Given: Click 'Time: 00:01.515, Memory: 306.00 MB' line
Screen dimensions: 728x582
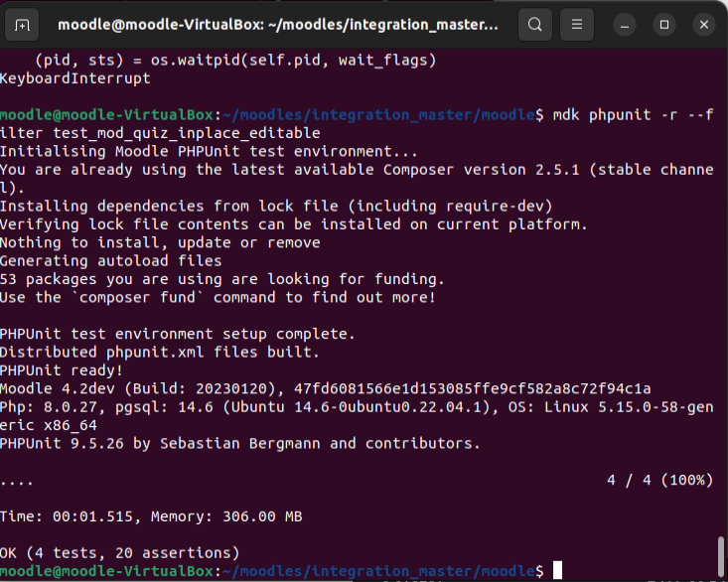Looking at the screenshot, I should tap(151, 517).
